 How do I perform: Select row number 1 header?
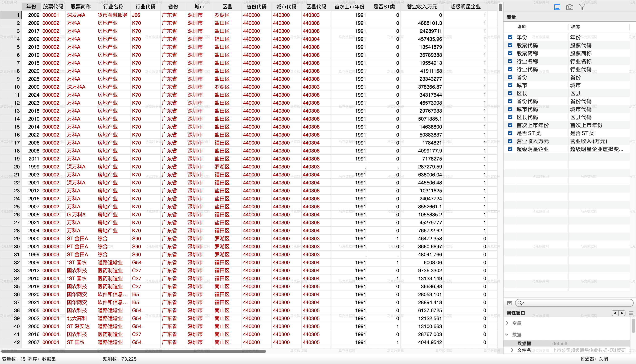coord(11,15)
